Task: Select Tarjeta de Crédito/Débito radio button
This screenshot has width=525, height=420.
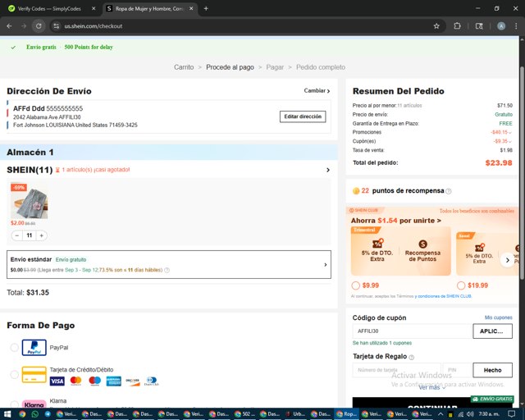Action: tap(14, 374)
